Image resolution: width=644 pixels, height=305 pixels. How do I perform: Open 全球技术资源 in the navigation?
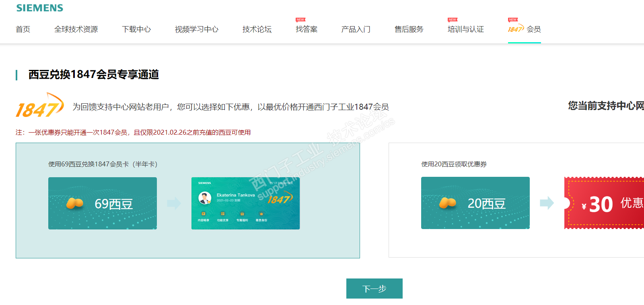coord(76,29)
